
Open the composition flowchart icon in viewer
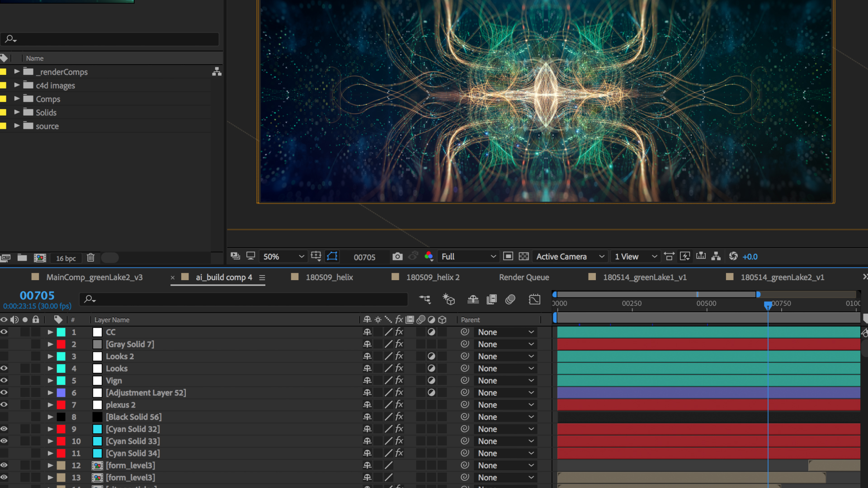point(716,257)
